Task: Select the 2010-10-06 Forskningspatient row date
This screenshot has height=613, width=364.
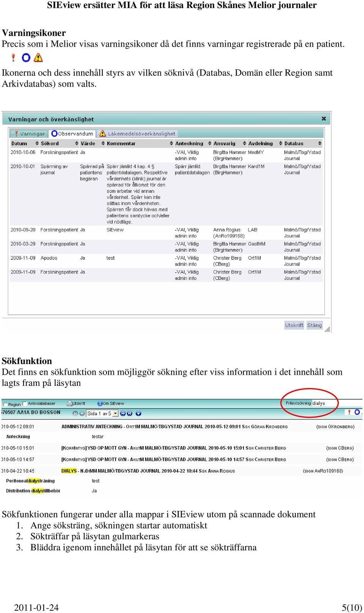Action: point(23,152)
